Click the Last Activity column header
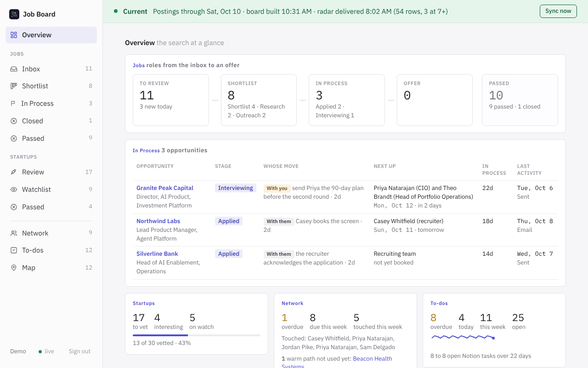 coord(529,170)
